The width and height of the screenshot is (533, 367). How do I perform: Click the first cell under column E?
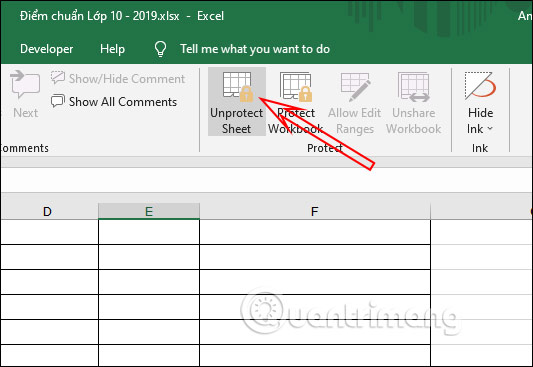(149, 232)
